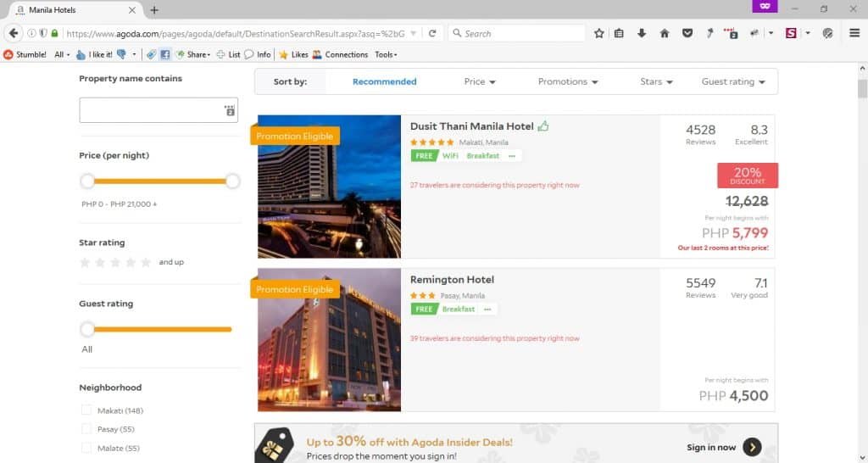
Task: Click the thumbs down dislike icon
Action: 121,54
